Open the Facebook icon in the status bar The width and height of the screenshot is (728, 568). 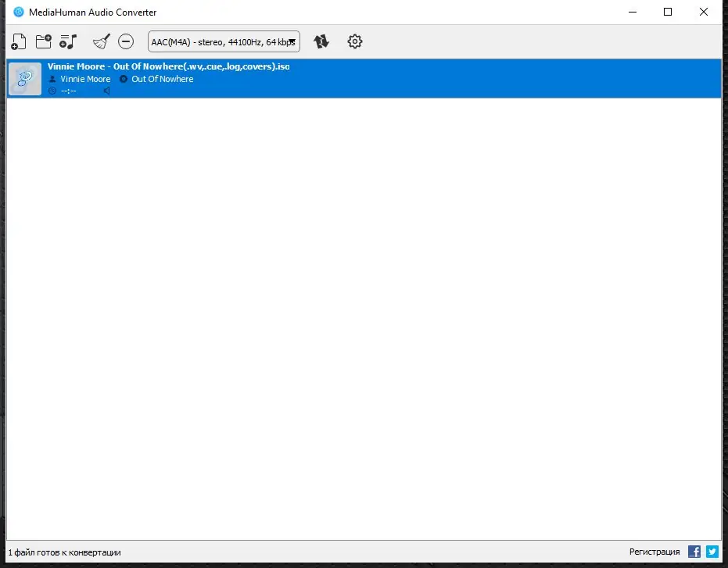[694, 552]
